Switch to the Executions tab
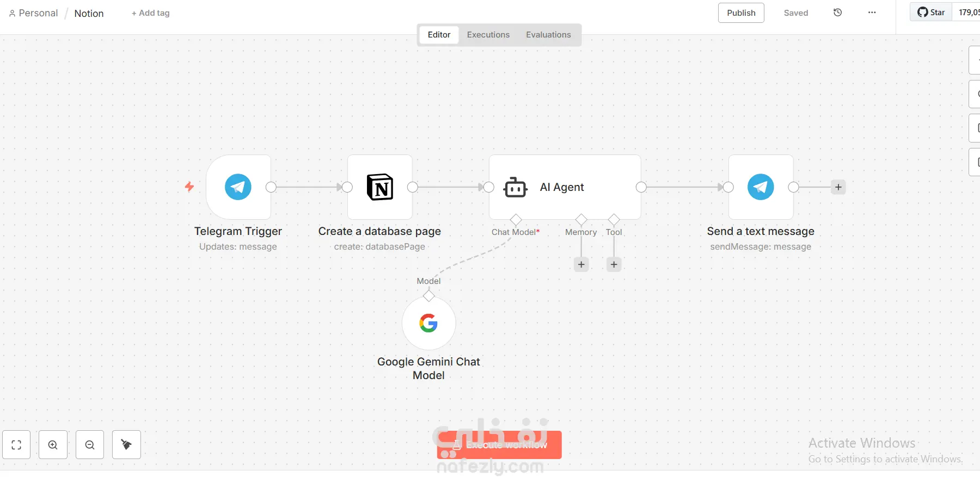This screenshot has height=477, width=980. pyautogui.click(x=488, y=35)
